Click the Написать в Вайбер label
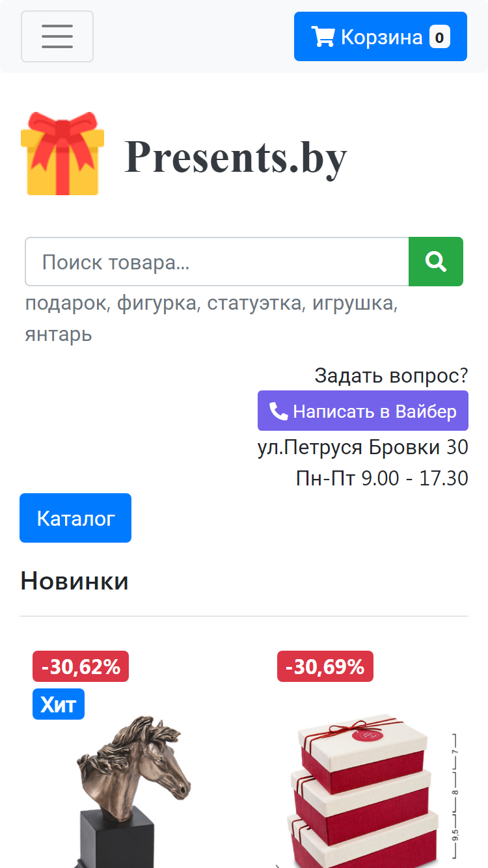 [375, 411]
